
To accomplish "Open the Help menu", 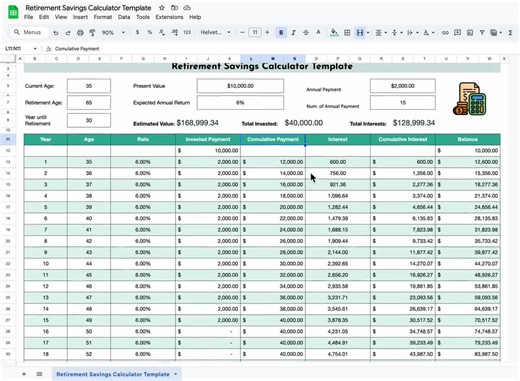I will (195, 17).
